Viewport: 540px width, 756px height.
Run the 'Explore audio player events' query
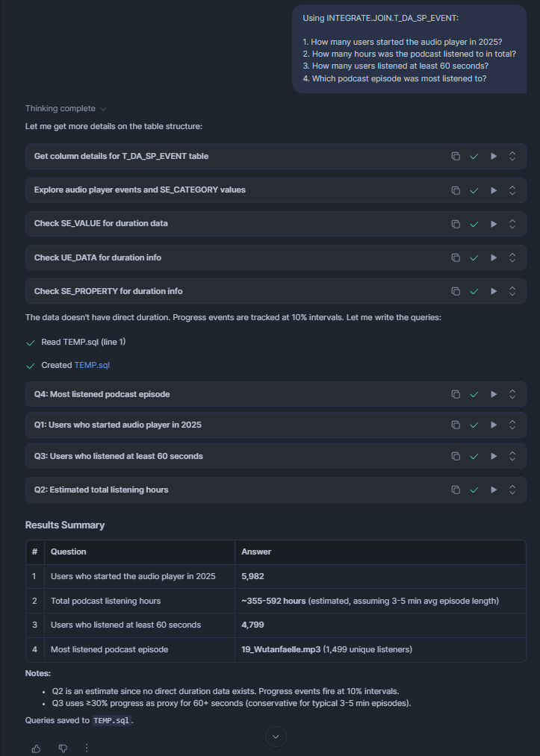pos(493,190)
